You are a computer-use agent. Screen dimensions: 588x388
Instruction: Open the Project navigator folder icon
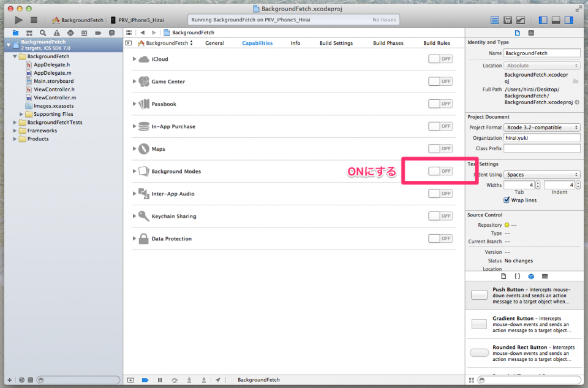[x=15, y=33]
